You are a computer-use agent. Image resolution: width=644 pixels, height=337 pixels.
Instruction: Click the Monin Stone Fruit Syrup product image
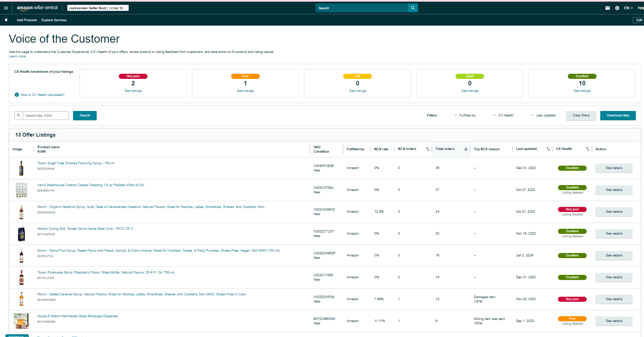(x=22, y=255)
